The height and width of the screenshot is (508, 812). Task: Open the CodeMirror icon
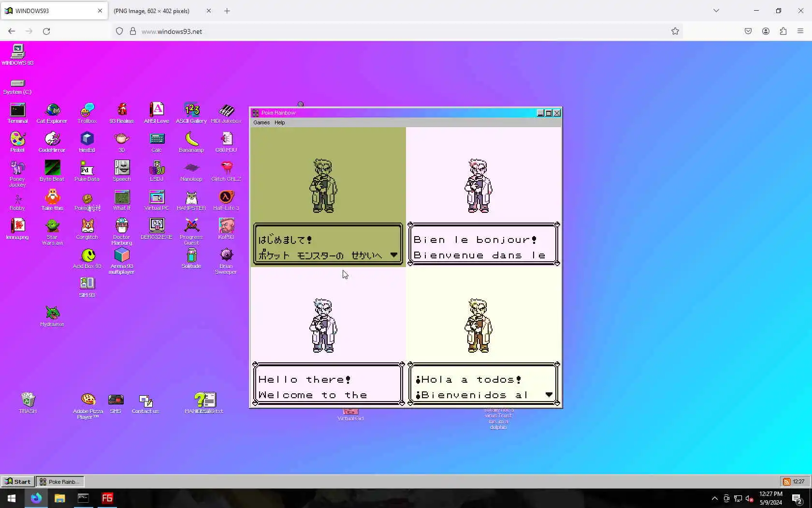(x=52, y=143)
